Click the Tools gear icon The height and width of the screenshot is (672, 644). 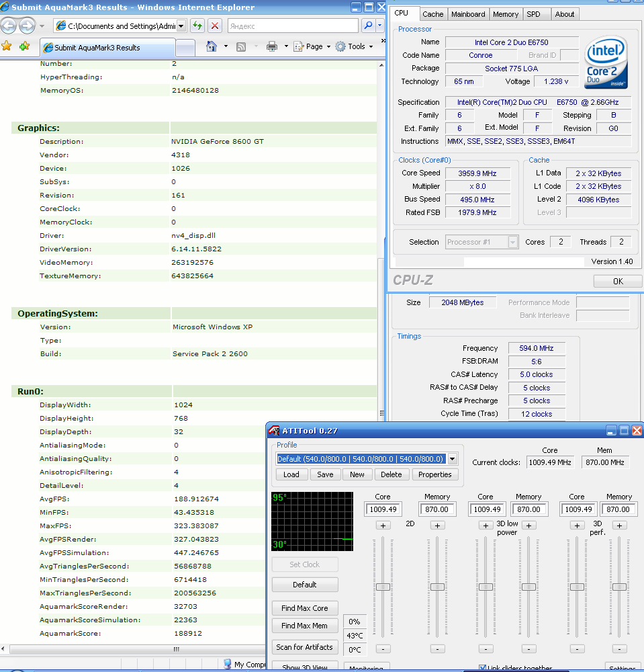click(340, 46)
